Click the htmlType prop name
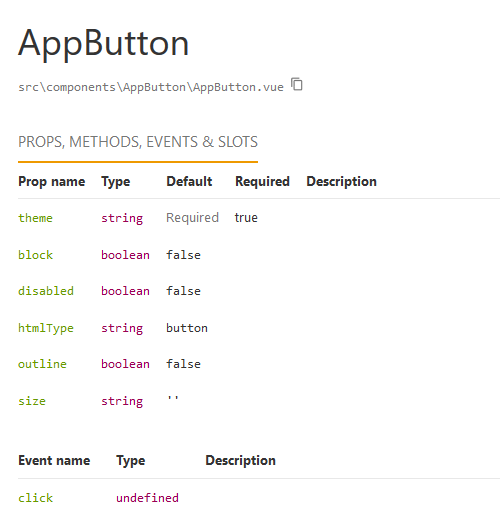 tap(46, 328)
